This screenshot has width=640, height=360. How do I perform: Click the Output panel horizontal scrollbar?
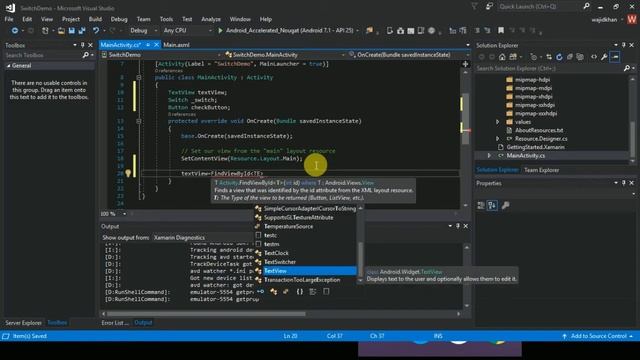tap(206, 314)
